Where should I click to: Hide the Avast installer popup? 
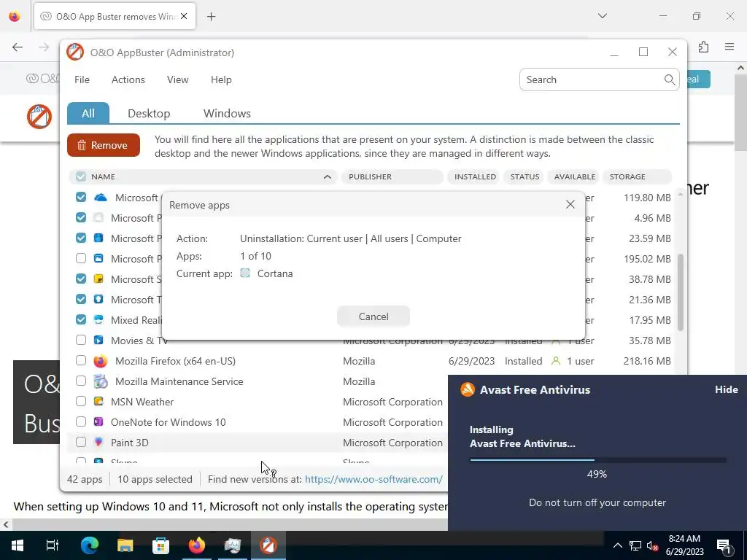tap(726, 389)
